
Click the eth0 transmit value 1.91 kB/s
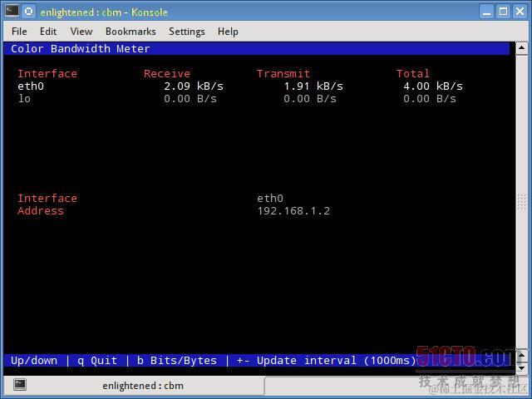313,86
